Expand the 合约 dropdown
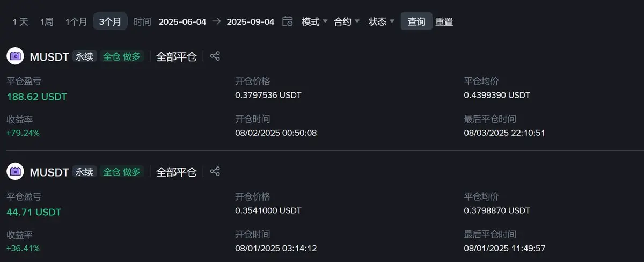644x262 pixels. pyautogui.click(x=347, y=21)
